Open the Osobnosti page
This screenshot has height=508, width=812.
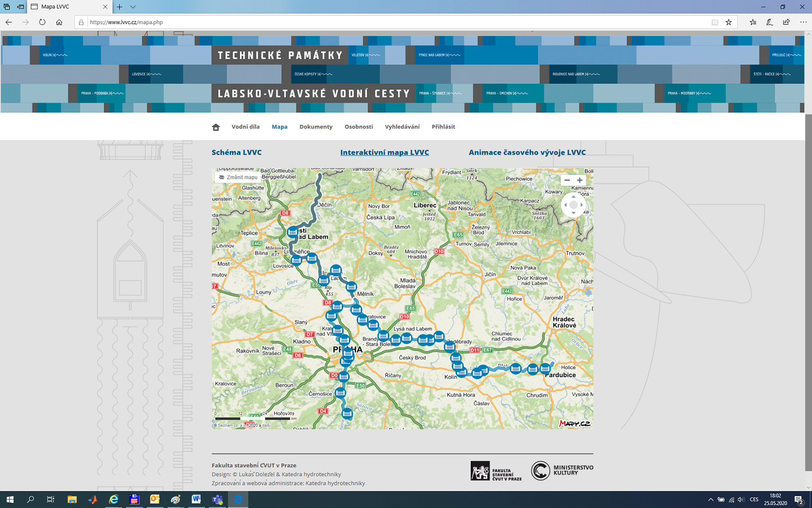coord(359,127)
